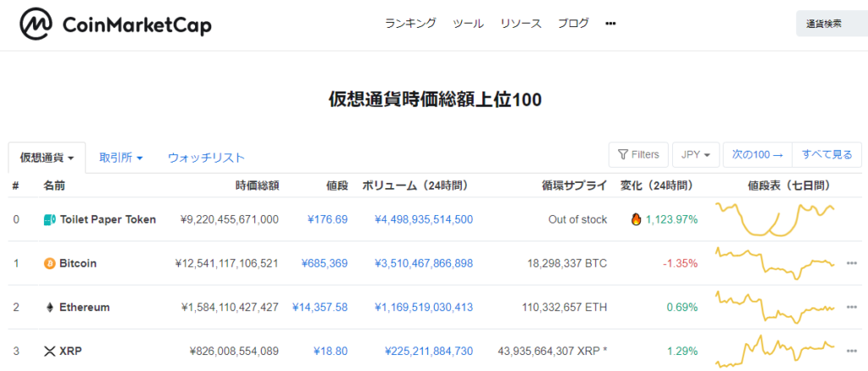Focus the 通貨検索 search field
This screenshot has width=868, height=371.
point(832,24)
